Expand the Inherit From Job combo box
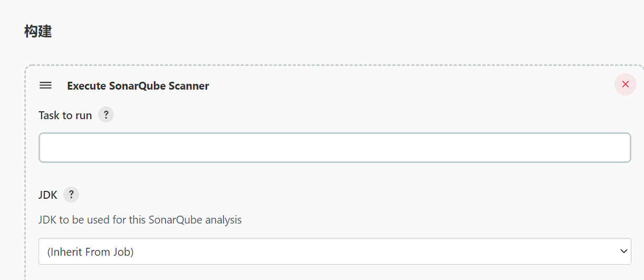Viewport: 644px width, 280px height. 335,252
